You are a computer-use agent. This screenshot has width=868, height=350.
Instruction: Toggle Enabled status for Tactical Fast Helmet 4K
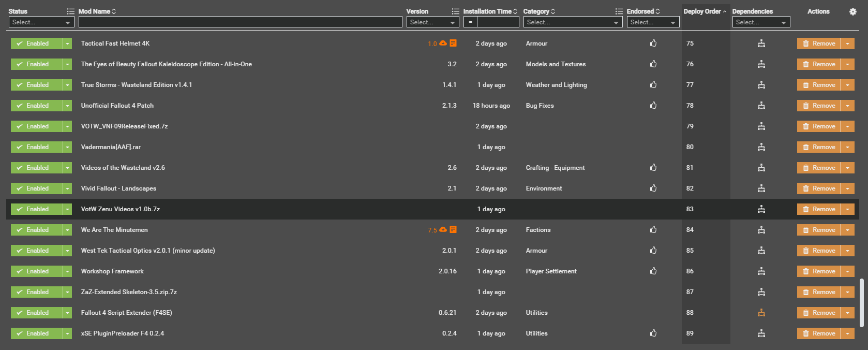pos(37,43)
